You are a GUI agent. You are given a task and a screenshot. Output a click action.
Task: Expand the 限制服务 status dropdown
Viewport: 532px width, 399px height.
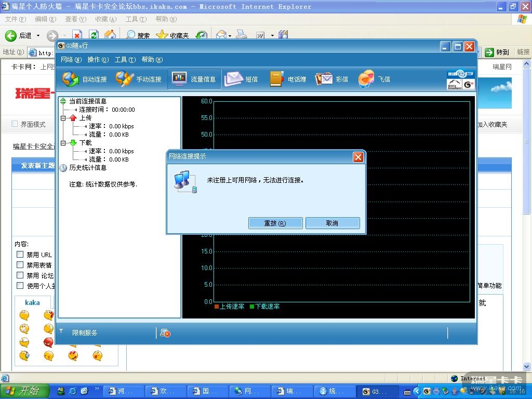click(x=61, y=331)
